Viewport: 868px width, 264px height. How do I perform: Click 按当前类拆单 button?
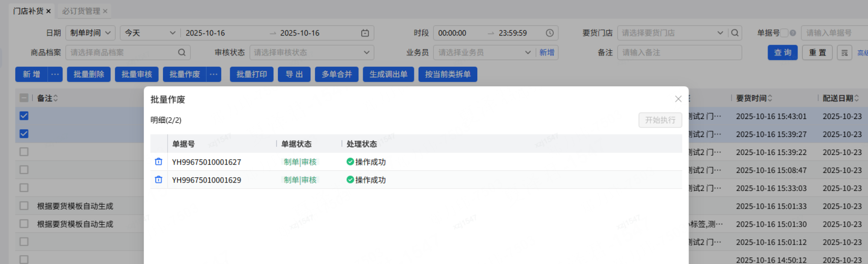click(447, 74)
